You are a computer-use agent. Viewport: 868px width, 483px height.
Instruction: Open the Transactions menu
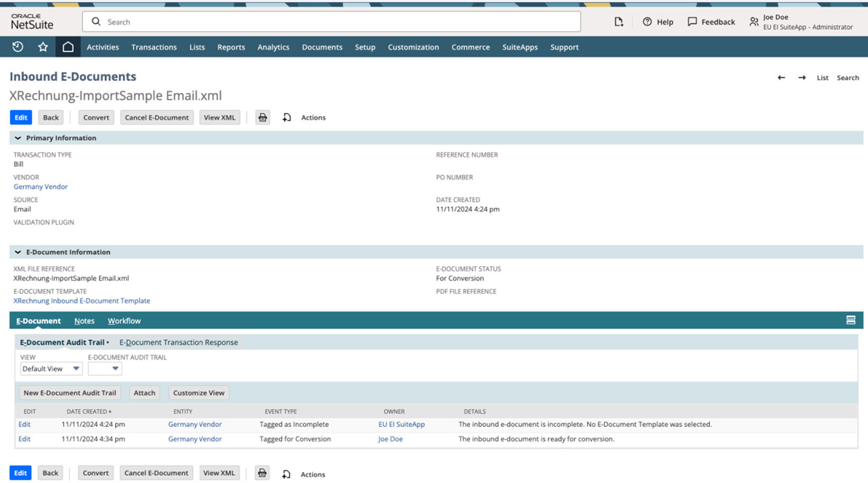[153, 47]
